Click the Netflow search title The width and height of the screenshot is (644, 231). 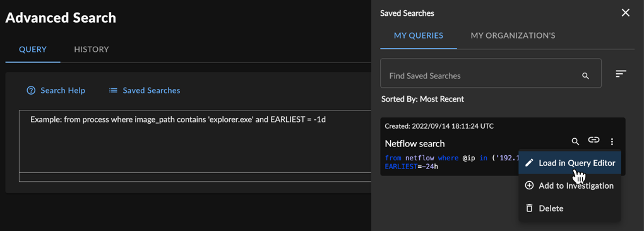point(415,144)
